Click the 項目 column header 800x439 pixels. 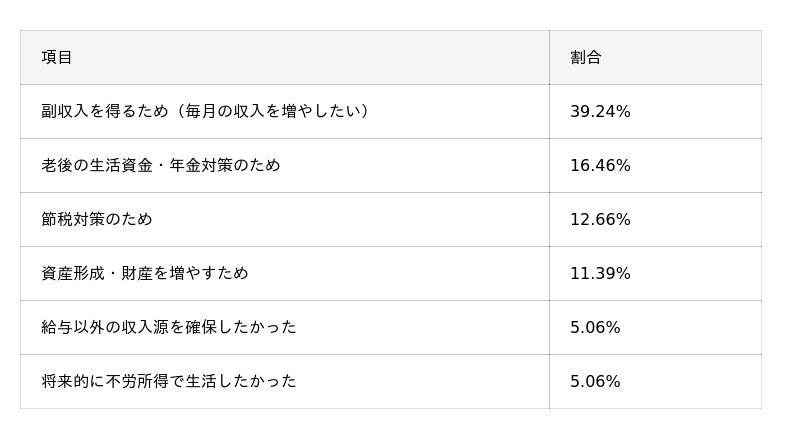tap(57, 58)
